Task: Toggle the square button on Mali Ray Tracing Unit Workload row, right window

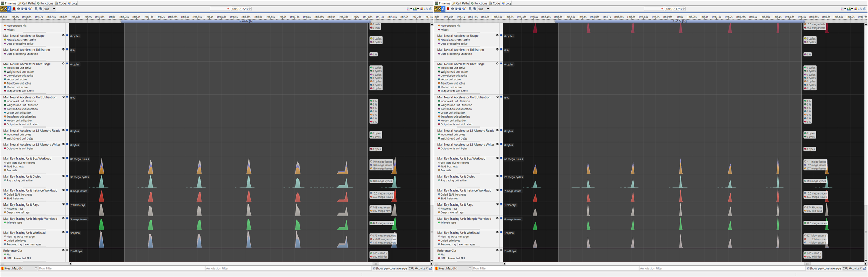Action: tap(501, 232)
